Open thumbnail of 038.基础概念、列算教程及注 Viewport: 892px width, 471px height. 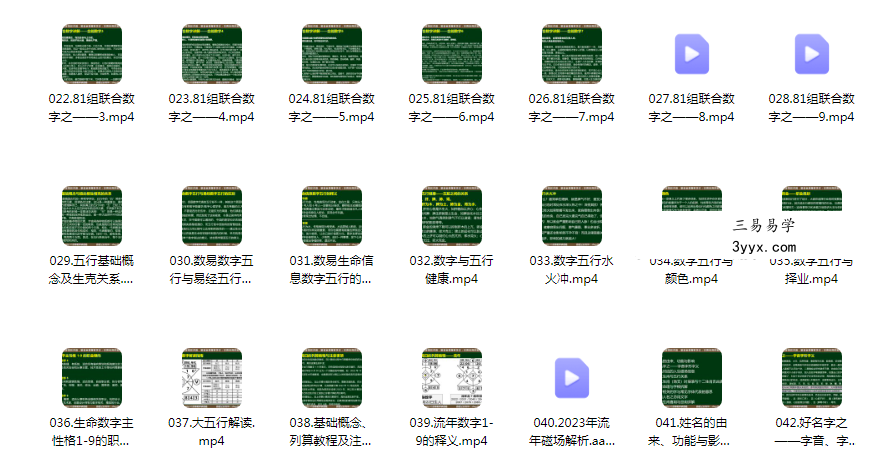pyautogui.click(x=332, y=378)
